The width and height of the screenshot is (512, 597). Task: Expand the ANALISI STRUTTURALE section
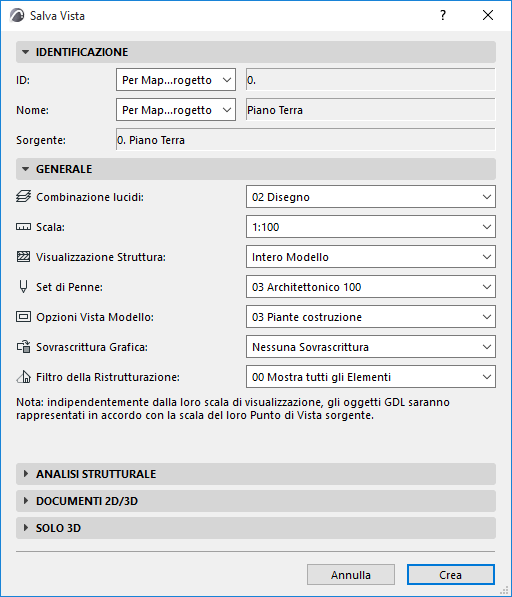point(256,474)
